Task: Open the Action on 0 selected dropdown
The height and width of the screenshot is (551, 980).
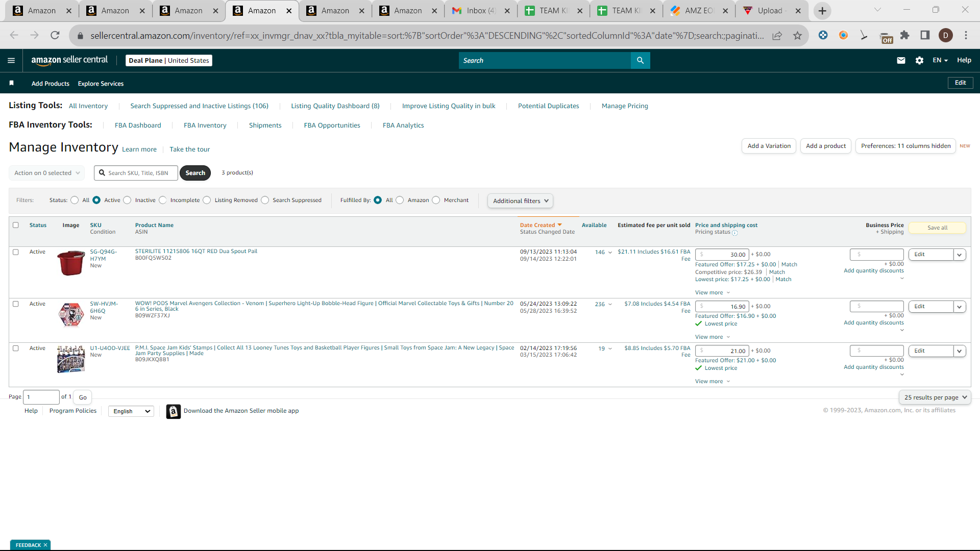Action: click(x=47, y=173)
